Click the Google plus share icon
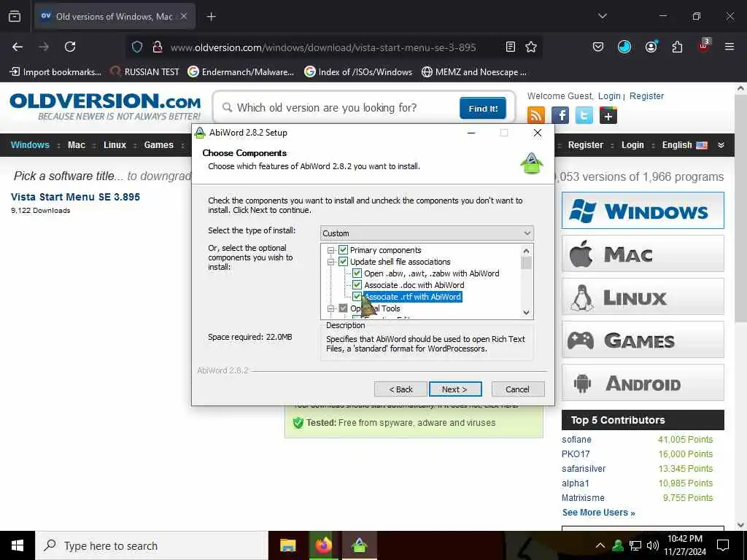The width and height of the screenshot is (747, 560). [x=608, y=115]
